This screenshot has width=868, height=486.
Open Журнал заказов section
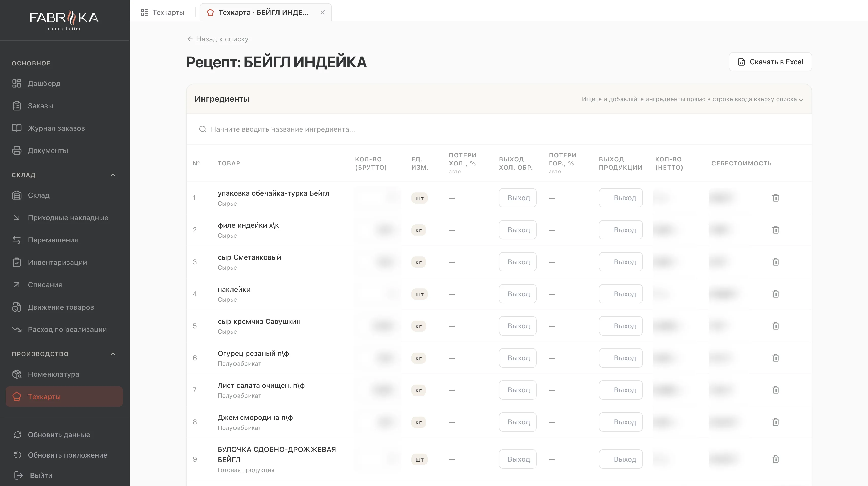pos(64,128)
